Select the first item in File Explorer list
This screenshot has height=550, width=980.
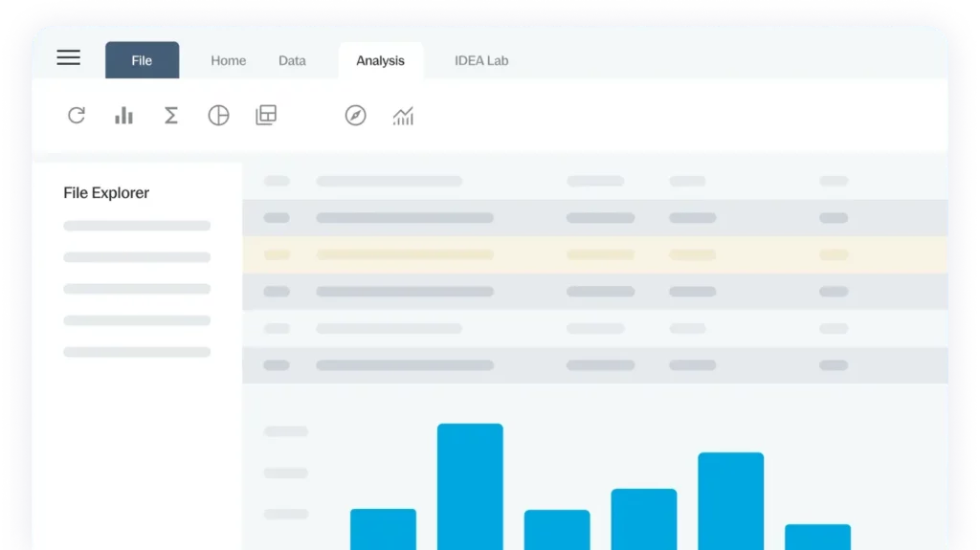[137, 226]
